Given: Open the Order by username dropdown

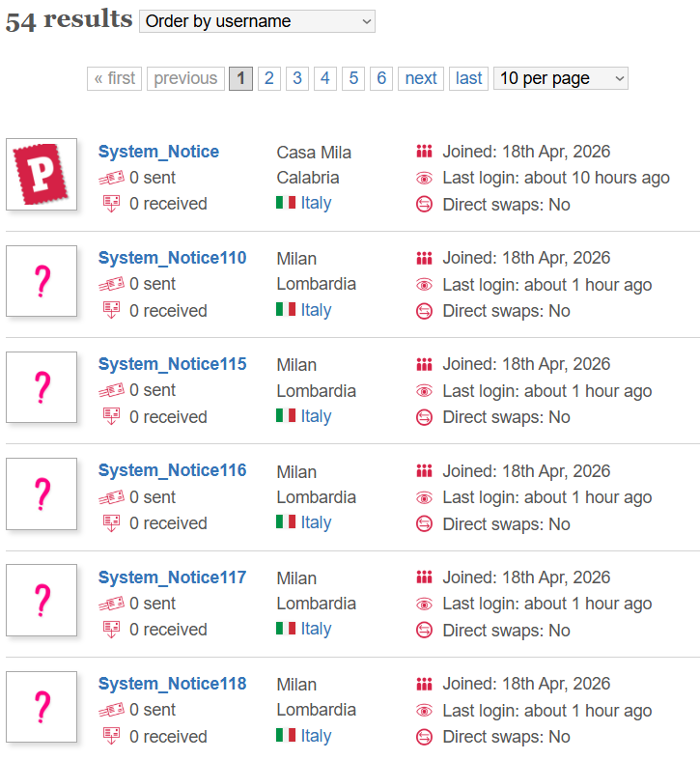Looking at the screenshot, I should tap(257, 21).
